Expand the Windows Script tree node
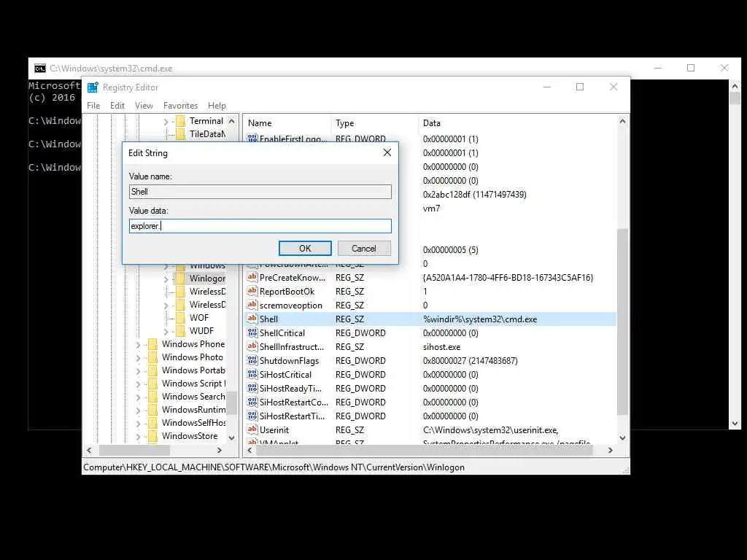 pos(138,384)
